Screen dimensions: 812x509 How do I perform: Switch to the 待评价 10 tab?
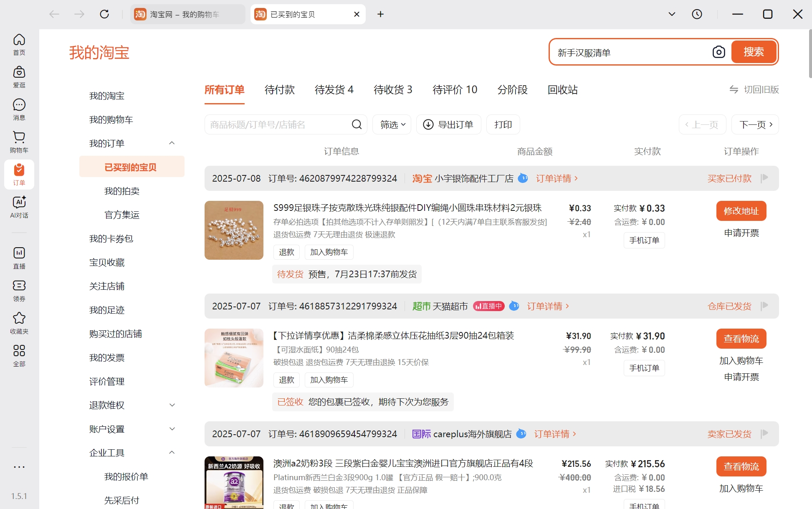pyautogui.click(x=455, y=89)
